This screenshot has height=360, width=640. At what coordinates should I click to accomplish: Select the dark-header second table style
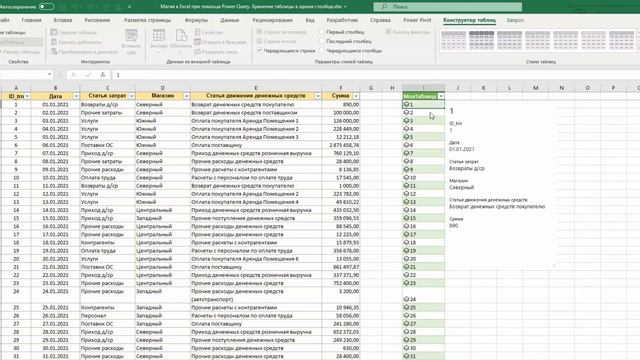[482, 40]
